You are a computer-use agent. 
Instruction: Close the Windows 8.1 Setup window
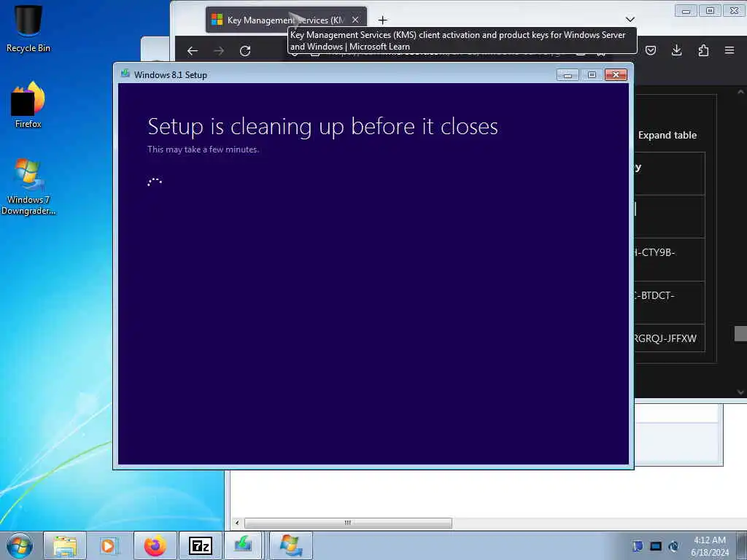[616, 75]
